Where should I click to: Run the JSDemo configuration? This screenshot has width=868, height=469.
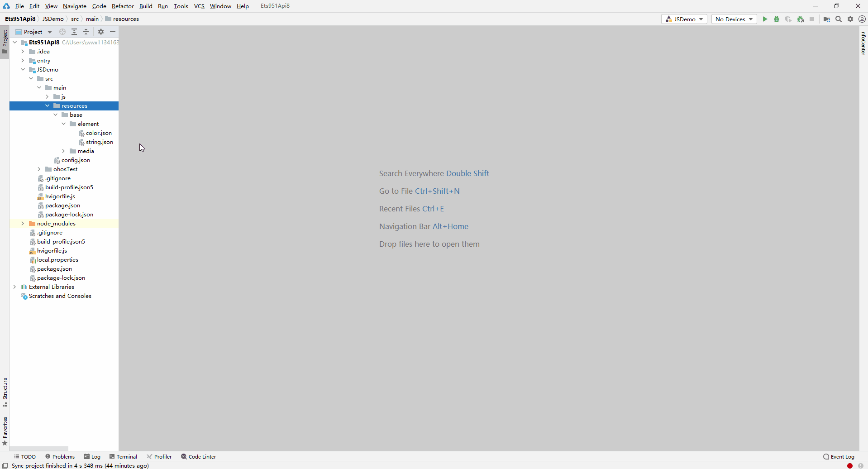[765, 19]
